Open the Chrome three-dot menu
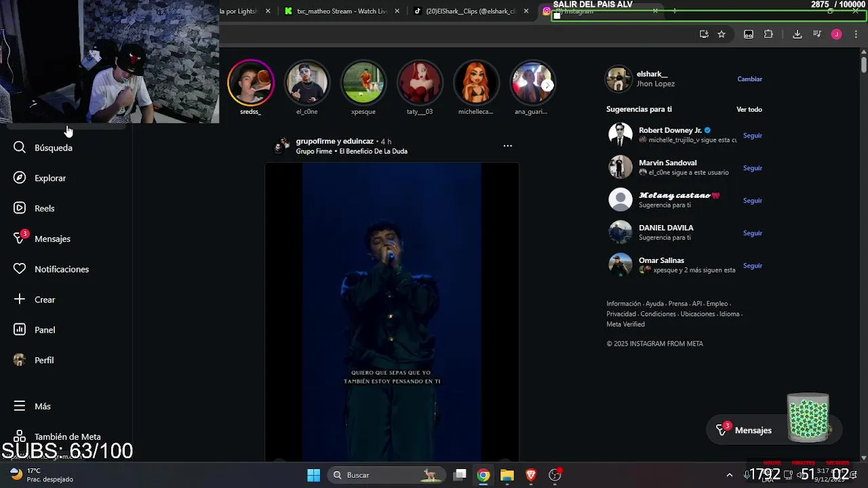Viewport: 868px width, 488px height. click(854, 34)
